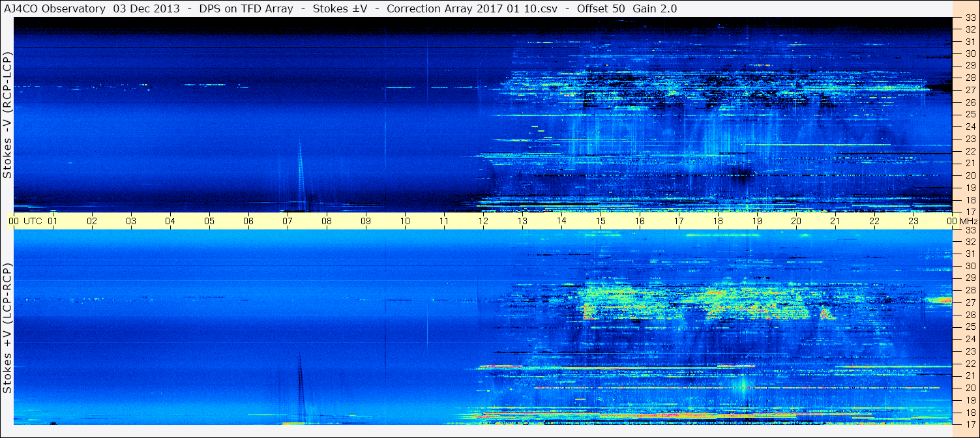This screenshot has width=980, height=438.
Task: Select 17 on the Stokes +V frequency scale
Action: (970, 424)
